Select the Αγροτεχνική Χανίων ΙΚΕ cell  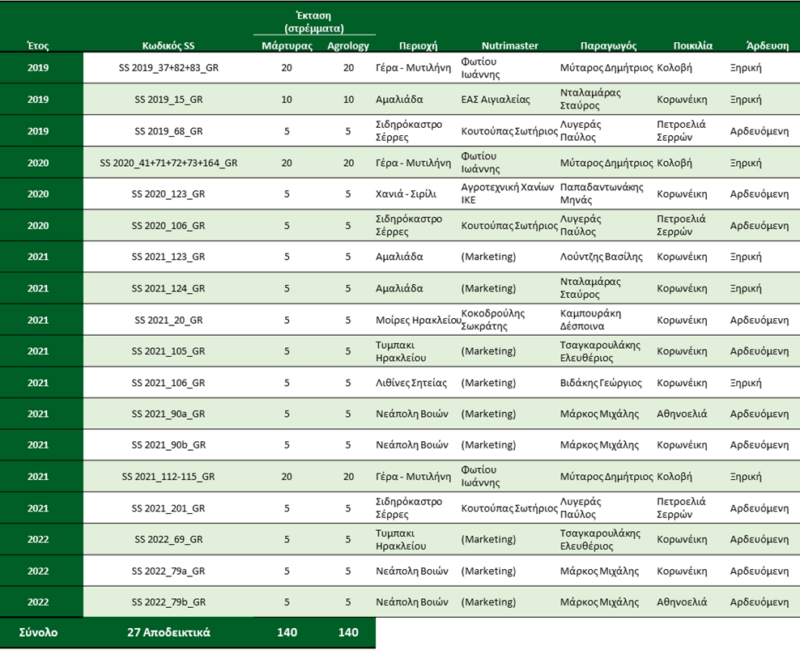[504, 194]
